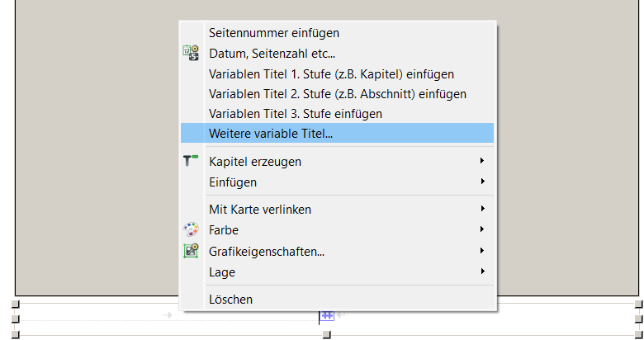Click the calendar icon beside Datum, Seitenzahl etc.
This screenshot has width=644, height=340.
191,53
